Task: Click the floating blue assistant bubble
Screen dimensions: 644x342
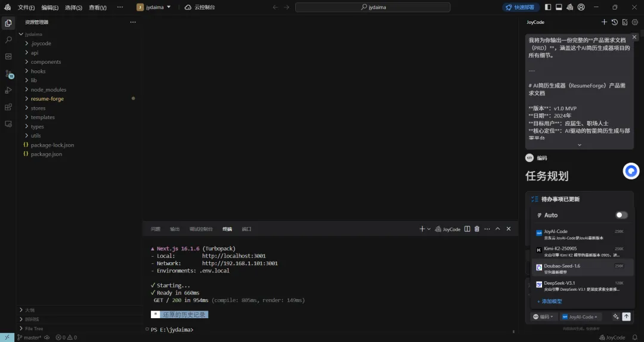Action: coord(631,171)
